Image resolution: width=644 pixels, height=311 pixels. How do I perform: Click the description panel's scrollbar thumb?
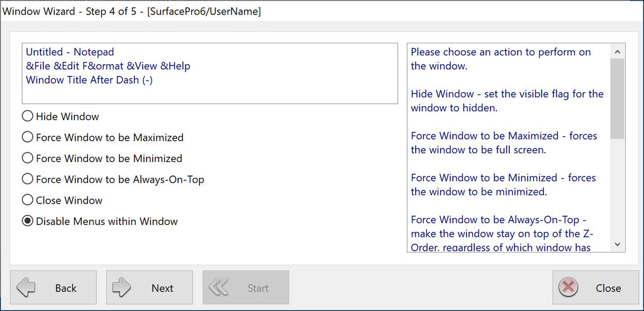point(618,98)
